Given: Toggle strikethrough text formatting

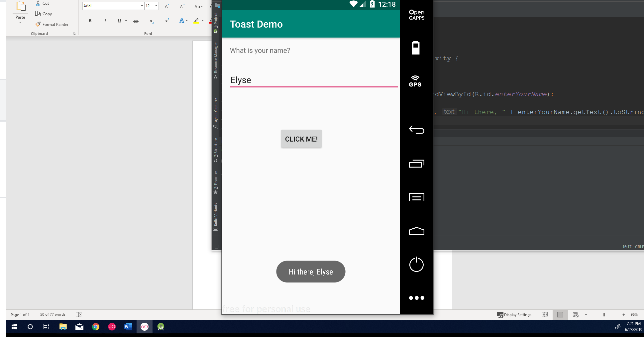Looking at the screenshot, I should point(136,21).
